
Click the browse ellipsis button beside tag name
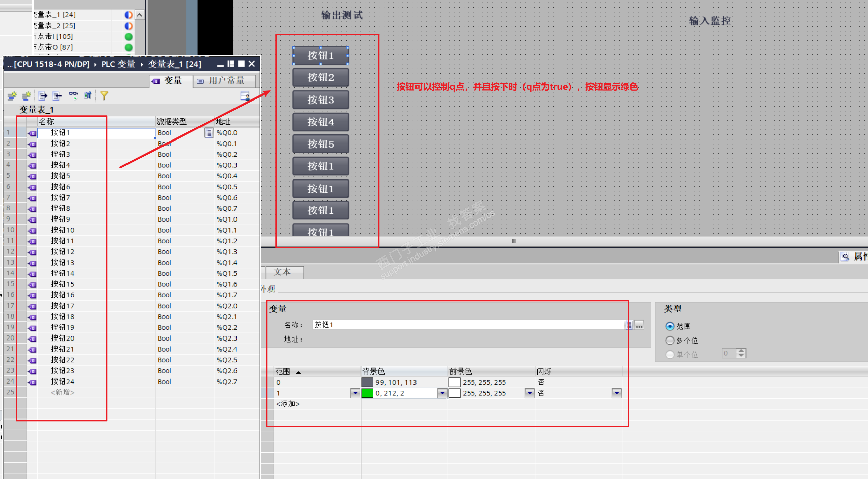pyautogui.click(x=639, y=325)
